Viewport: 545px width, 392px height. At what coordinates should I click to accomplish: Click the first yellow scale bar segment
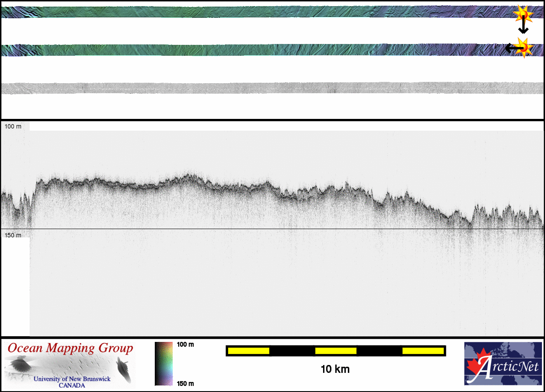pyautogui.click(x=249, y=351)
